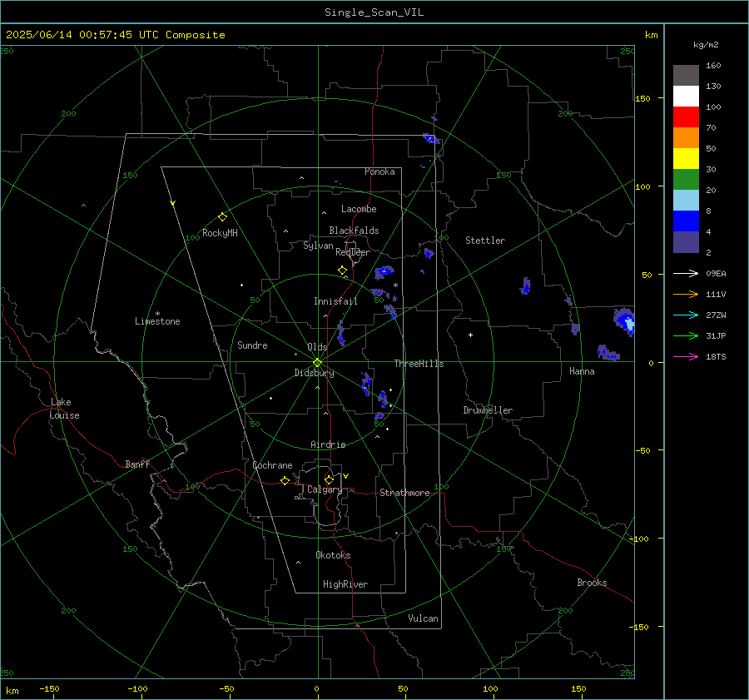This screenshot has height=700, width=749.
Task: Click the Olds city label
Action: pos(317,347)
